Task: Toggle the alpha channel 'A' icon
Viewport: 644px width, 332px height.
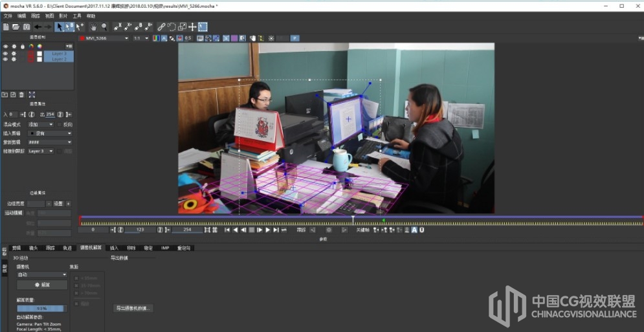Action: 164,38
